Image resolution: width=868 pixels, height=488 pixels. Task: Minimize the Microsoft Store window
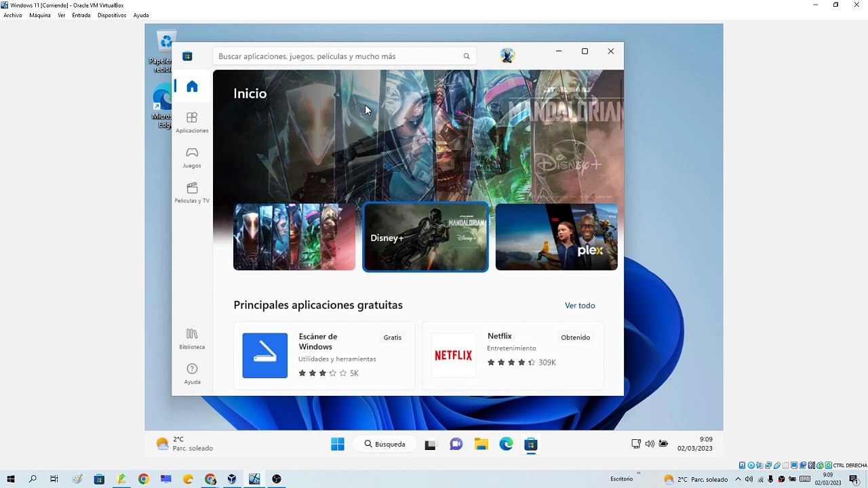[559, 52]
